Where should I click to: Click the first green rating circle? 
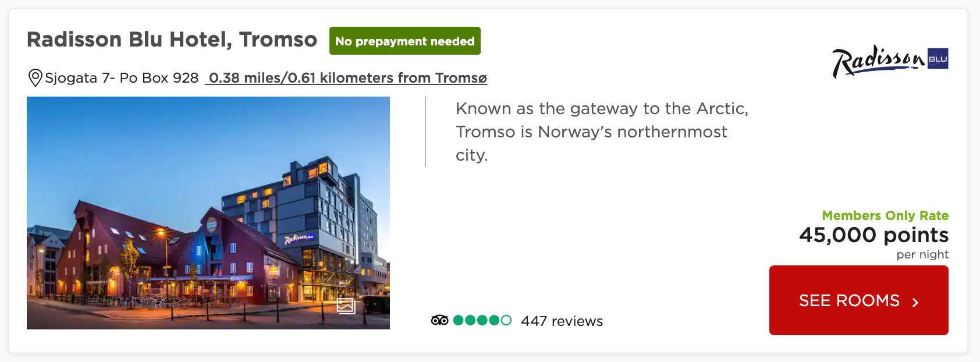[459, 320]
